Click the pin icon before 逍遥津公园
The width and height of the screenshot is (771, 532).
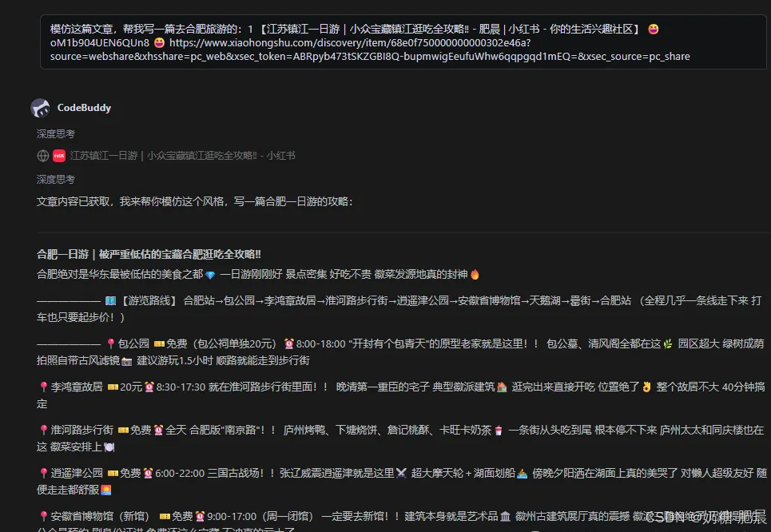tap(44, 474)
